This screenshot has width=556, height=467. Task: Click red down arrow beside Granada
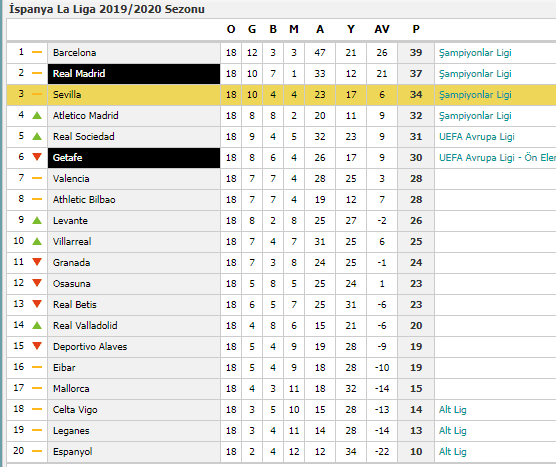pyautogui.click(x=37, y=262)
